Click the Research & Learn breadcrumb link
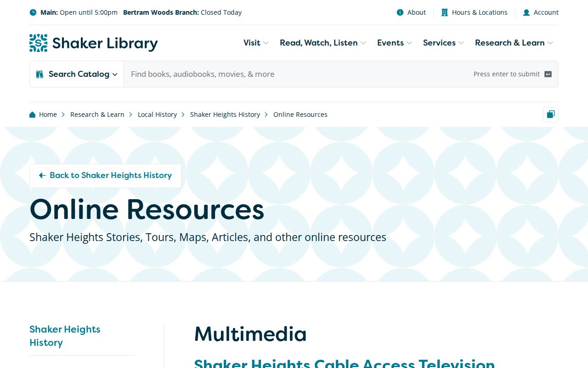Image resolution: width=588 pixels, height=368 pixels. (97, 115)
